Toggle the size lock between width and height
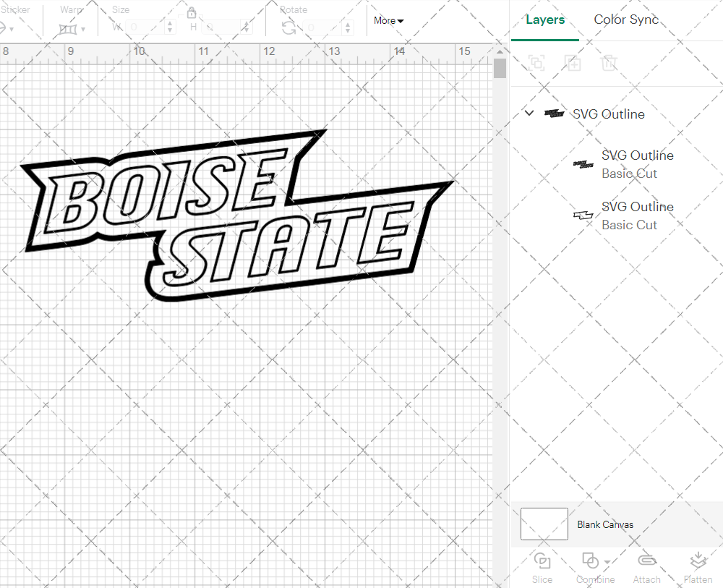Screen dimensions: 723x588 pos(192,12)
